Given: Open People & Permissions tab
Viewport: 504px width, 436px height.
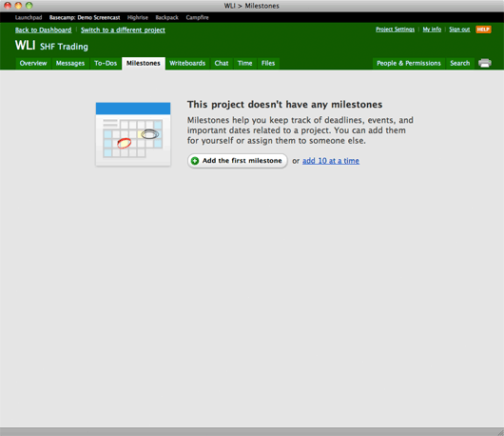Looking at the screenshot, I should tap(409, 63).
